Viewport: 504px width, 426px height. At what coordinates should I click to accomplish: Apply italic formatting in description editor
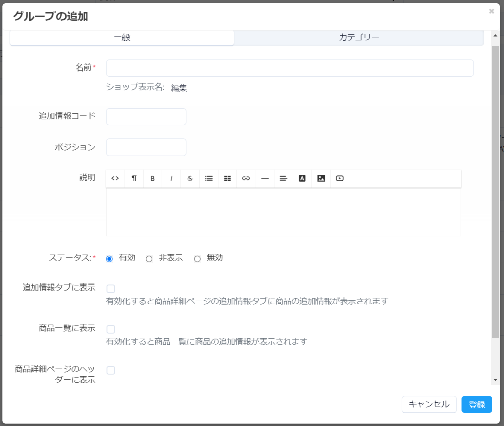click(171, 178)
